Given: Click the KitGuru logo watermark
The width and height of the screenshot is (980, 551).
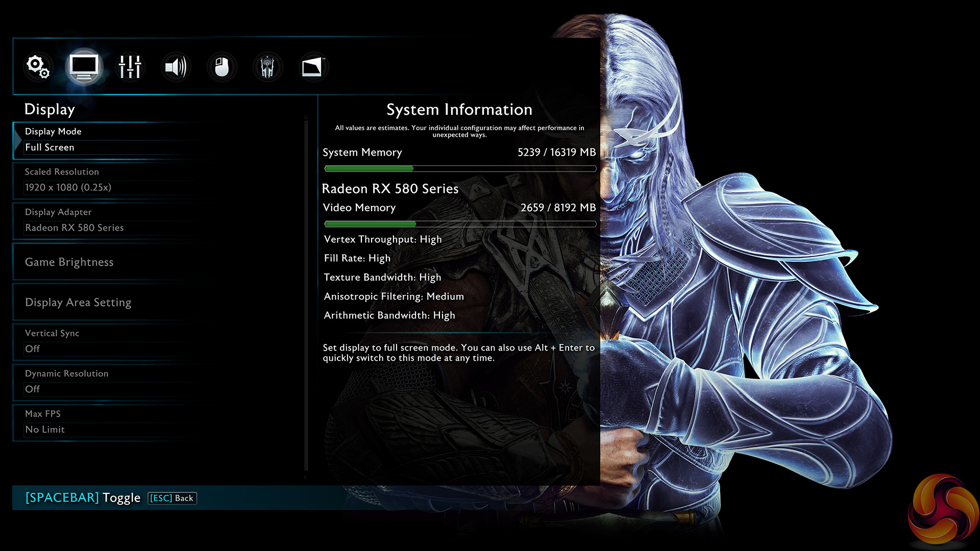Looking at the screenshot, I should 943,510.
